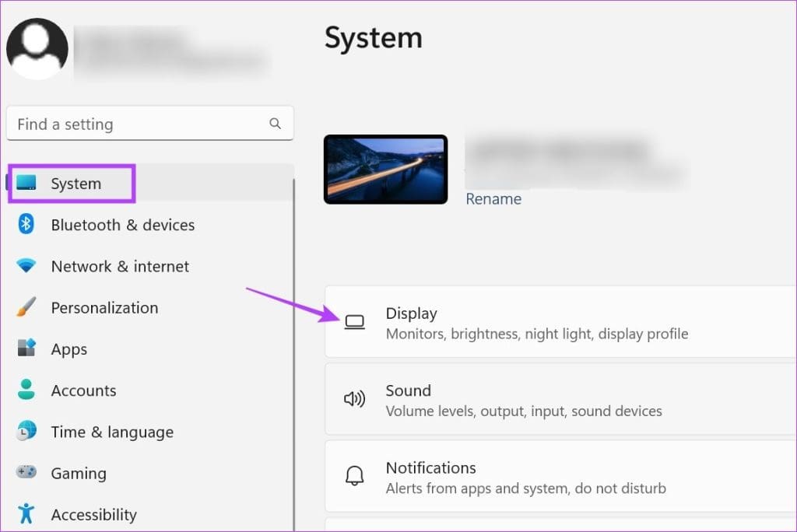
Task: Click the Rename link under the device name
Action: click(x=493, y=199)
